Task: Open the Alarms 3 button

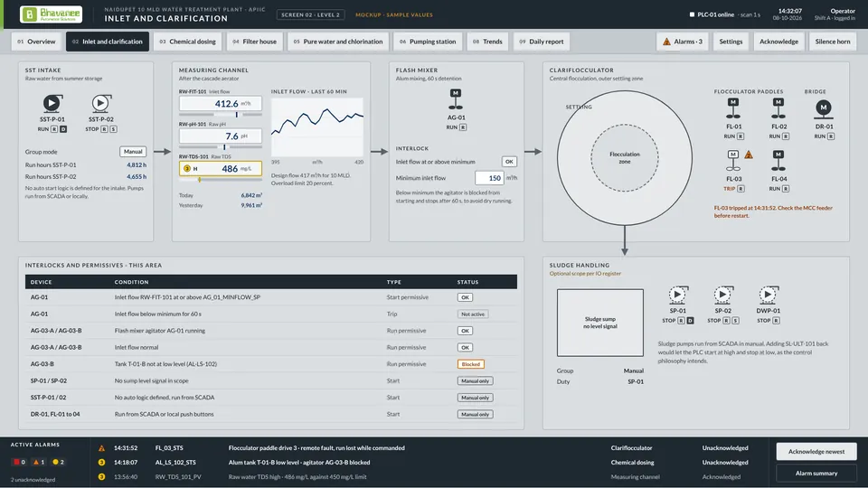Action: (x=682, y=42)
